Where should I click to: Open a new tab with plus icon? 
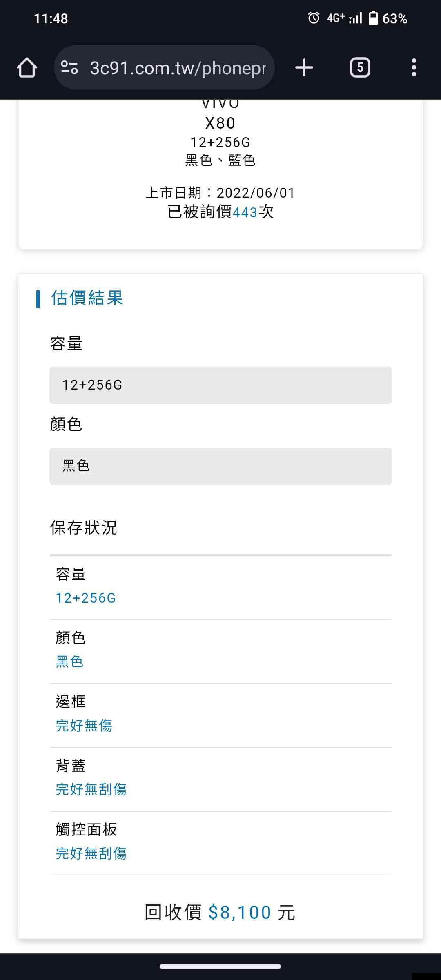(x=304, y=67)
